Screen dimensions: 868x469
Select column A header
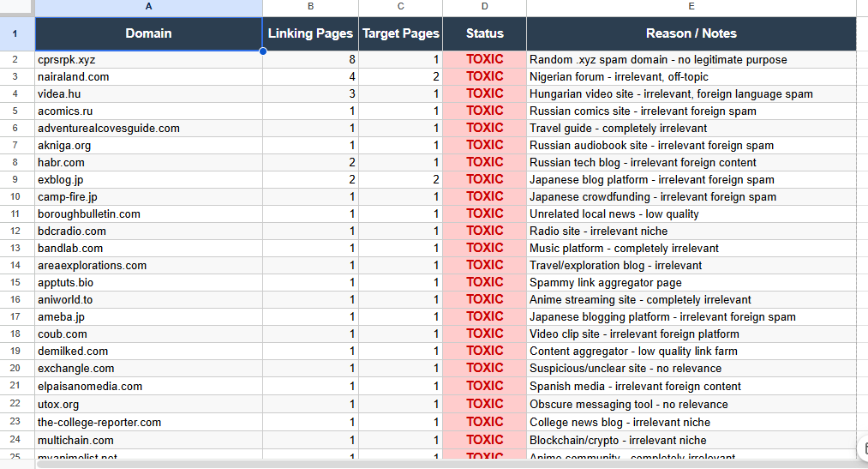click(x=148, y=7)
